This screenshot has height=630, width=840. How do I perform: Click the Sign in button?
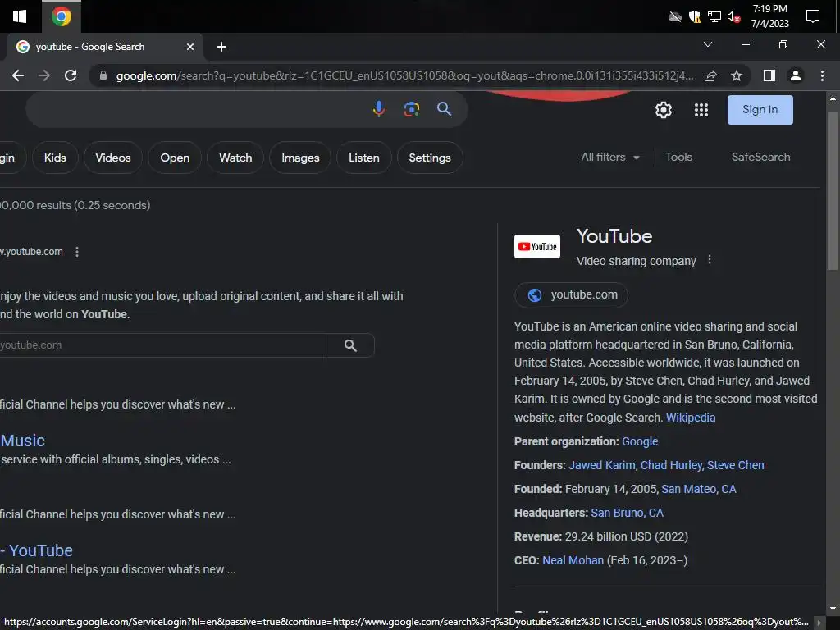point(760,110)
